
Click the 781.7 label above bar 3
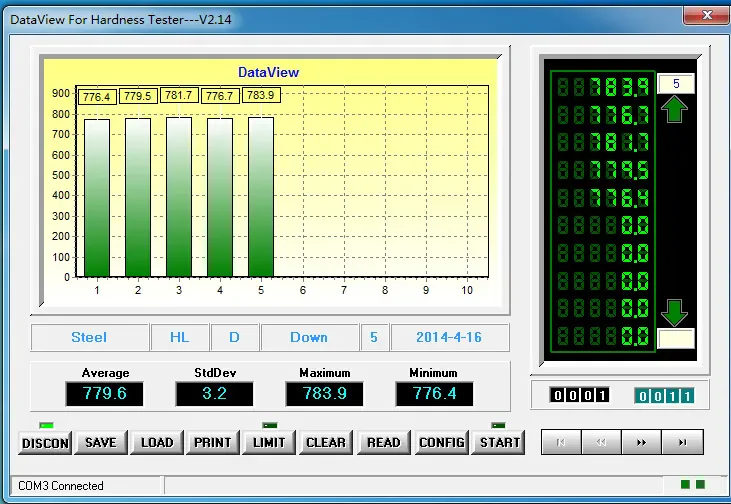coord(179,95)
